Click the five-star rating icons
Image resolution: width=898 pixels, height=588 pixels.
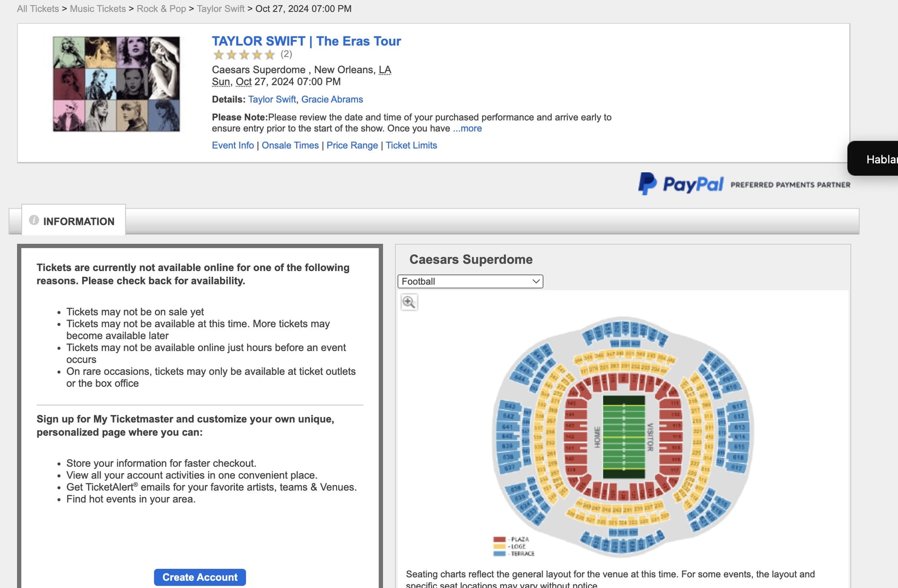click(x=244, y=55)
